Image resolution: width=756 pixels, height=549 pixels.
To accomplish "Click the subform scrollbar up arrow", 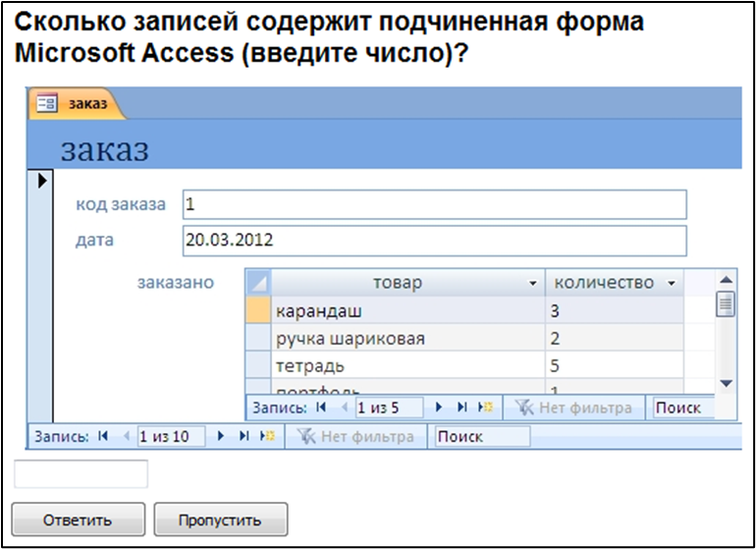I will [x=726, y=280].
